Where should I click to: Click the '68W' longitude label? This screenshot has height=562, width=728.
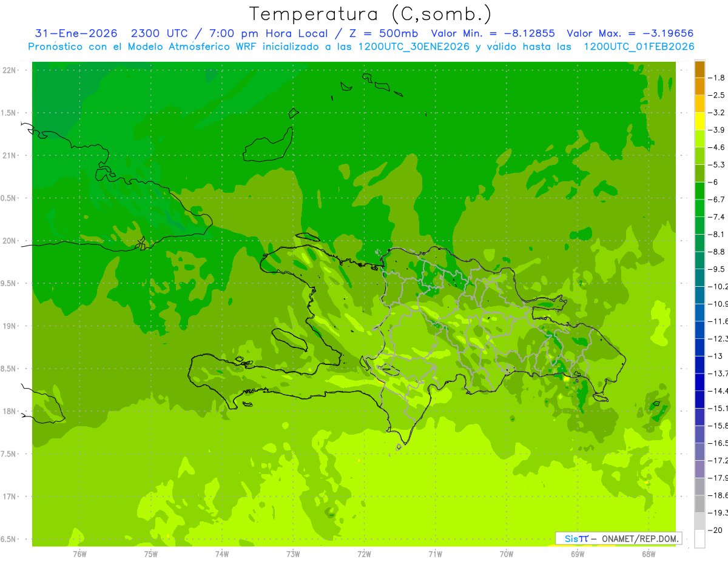(x=648, y=554)
